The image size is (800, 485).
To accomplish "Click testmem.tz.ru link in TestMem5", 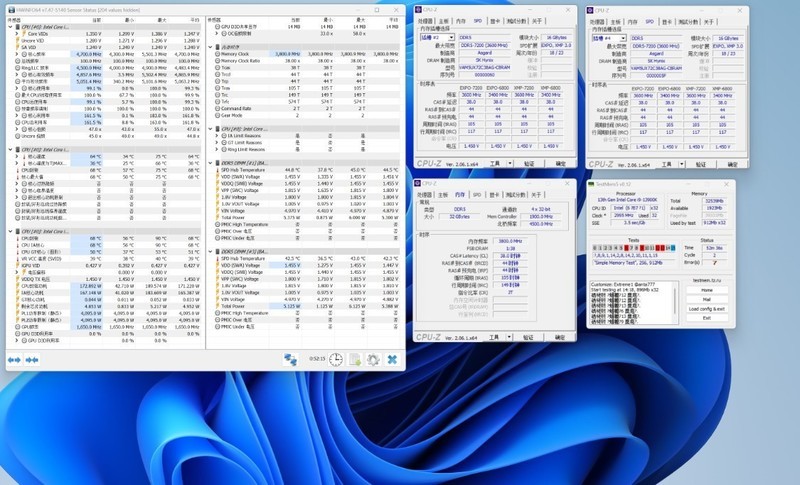I will point(706,279).
